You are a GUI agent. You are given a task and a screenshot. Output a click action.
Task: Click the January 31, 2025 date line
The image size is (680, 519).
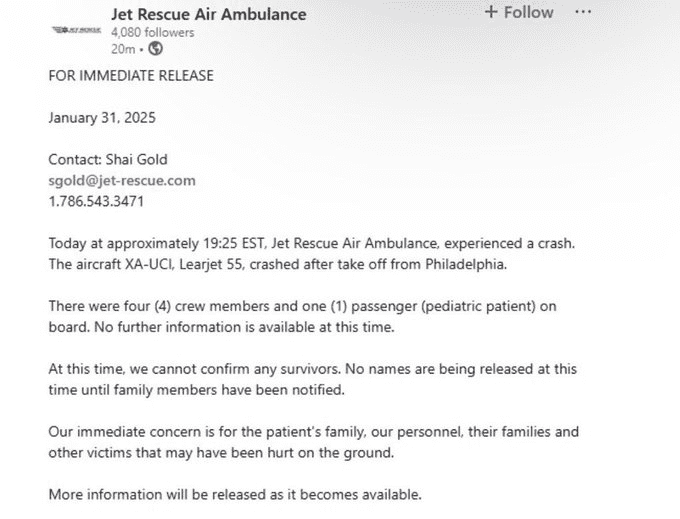[x=102, y=118]
